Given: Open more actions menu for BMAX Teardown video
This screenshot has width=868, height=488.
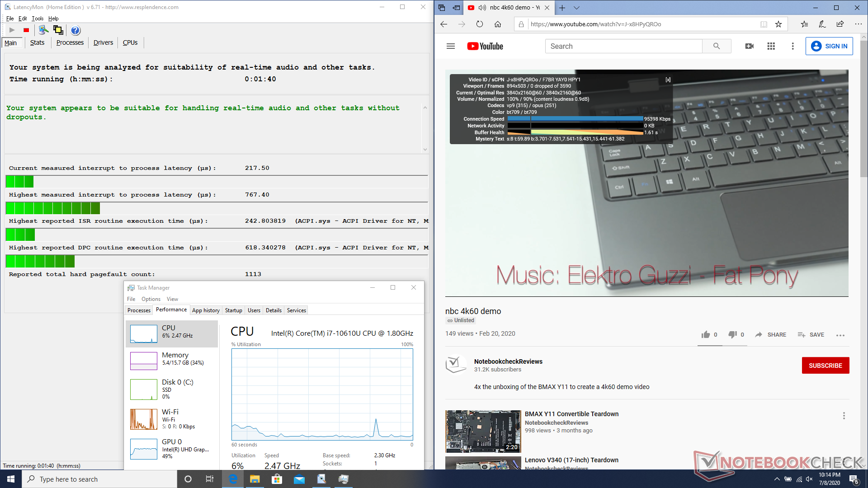Looking at the screenshot, I should pyautogui.click(x=844, y=416).
